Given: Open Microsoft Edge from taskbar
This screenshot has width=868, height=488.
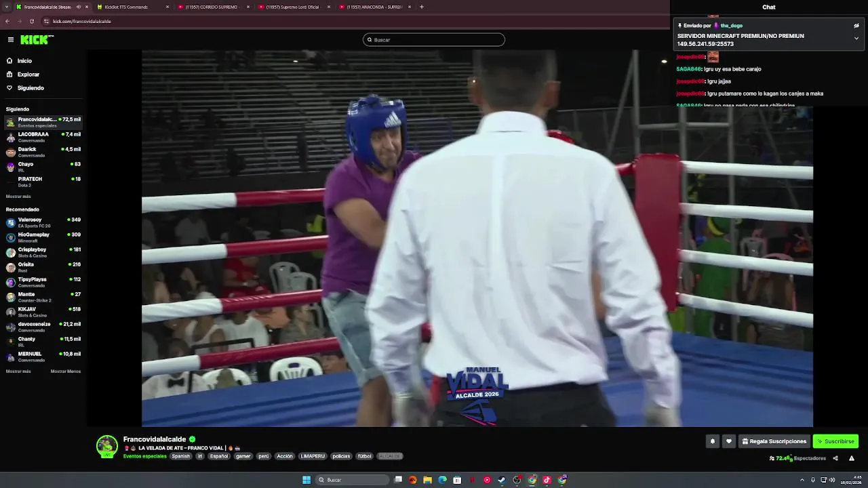Looking at the screenshot, I should pos(443,480).
